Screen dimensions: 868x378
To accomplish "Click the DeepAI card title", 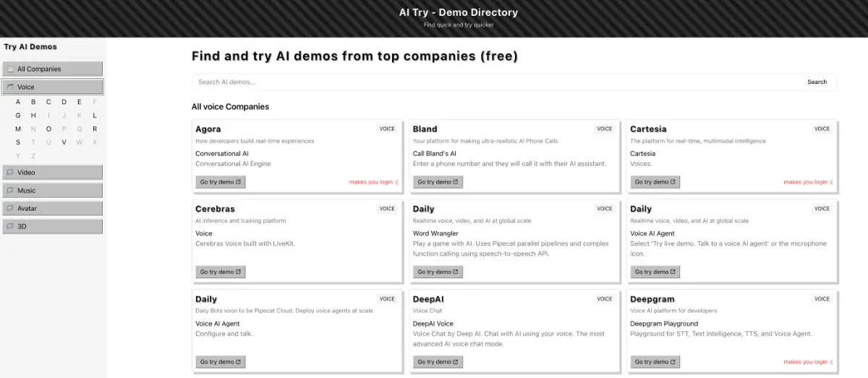I will (429, 298).
